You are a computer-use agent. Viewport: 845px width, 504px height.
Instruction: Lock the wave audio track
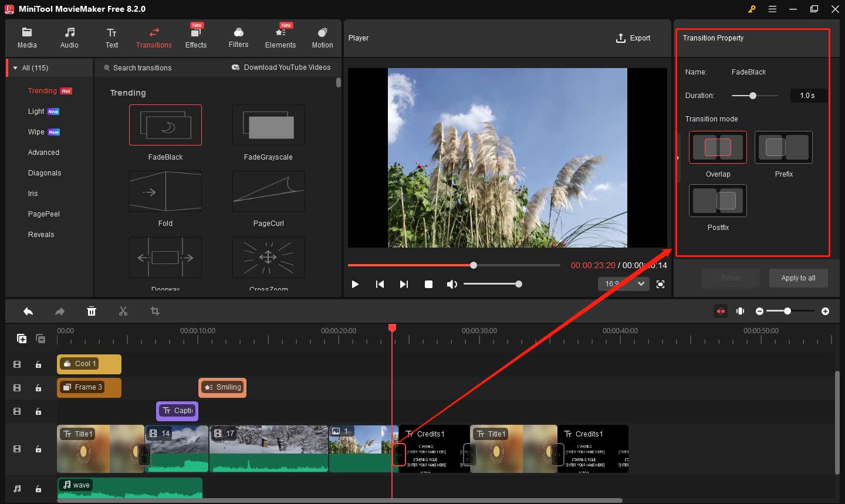point(38,489)
